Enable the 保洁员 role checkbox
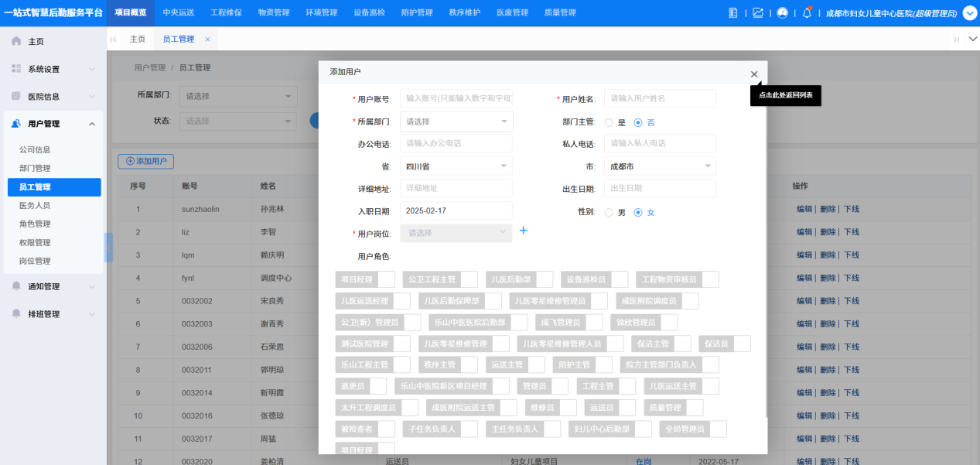980x465 pixels. pyautogui.click(x=742, y=344)
